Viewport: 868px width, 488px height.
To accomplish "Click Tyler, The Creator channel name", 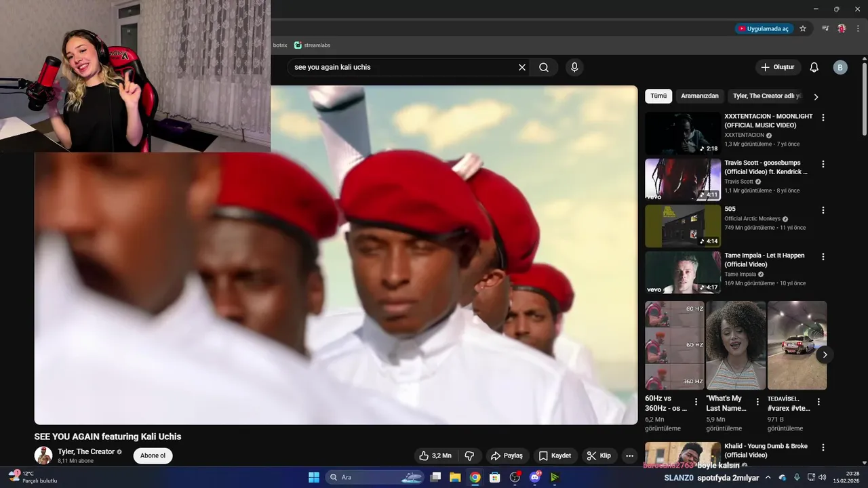I will point(86,451).
